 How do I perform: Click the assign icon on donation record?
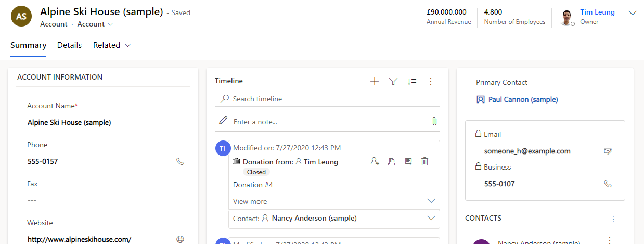pos(375,161)
